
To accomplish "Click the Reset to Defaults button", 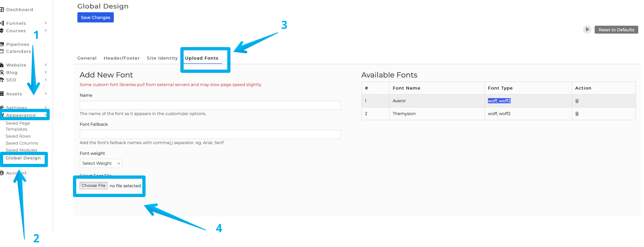I will tap(616, 30).
